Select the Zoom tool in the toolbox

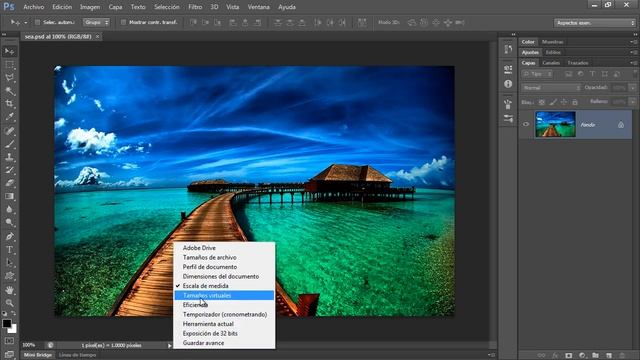tap(9, 303)
